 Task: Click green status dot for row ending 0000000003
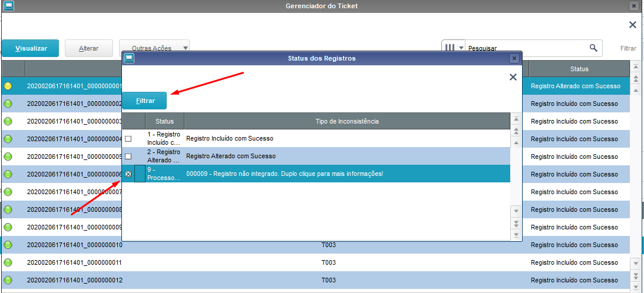[8, 121]
